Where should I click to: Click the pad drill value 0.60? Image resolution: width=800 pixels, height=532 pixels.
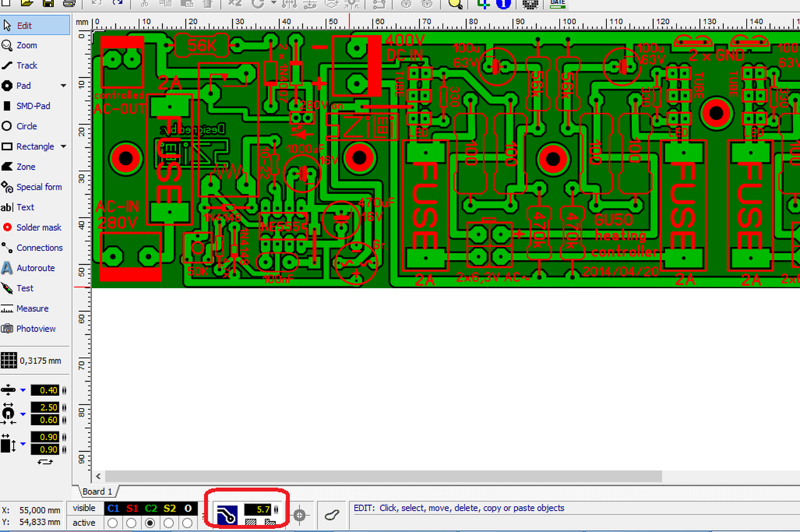pos(45,420)
